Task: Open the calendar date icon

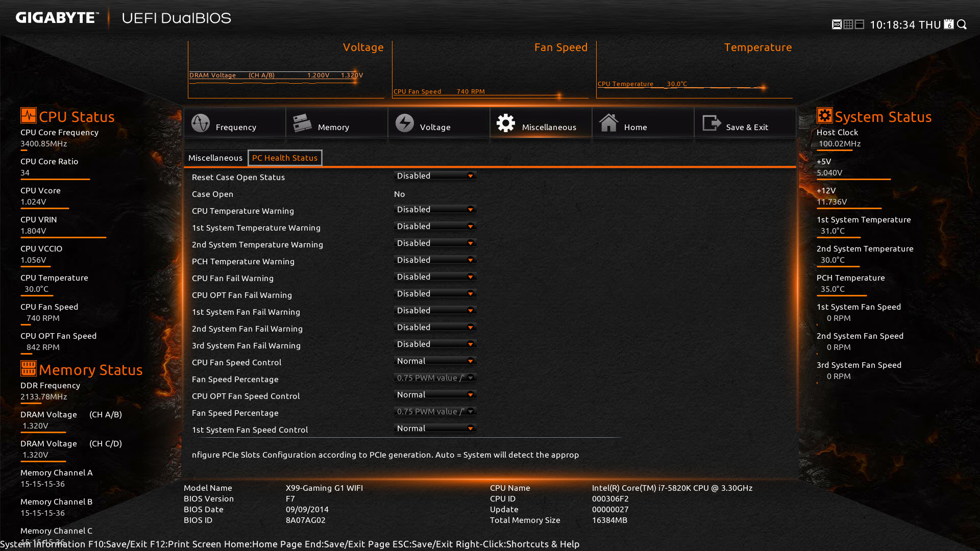Action: 949,24
